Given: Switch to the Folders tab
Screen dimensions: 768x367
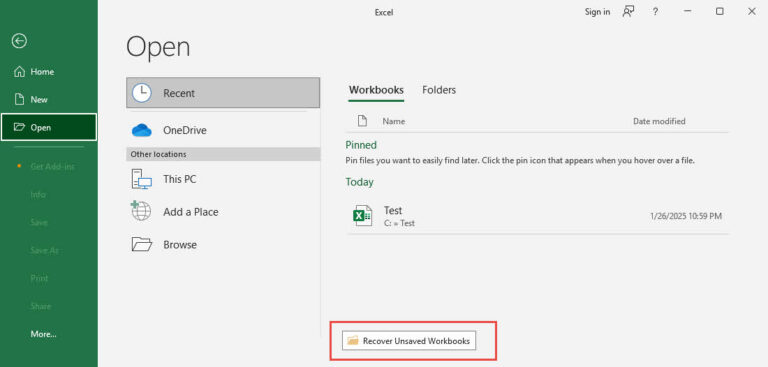Looking at the screenshot, I should [439, 90].
